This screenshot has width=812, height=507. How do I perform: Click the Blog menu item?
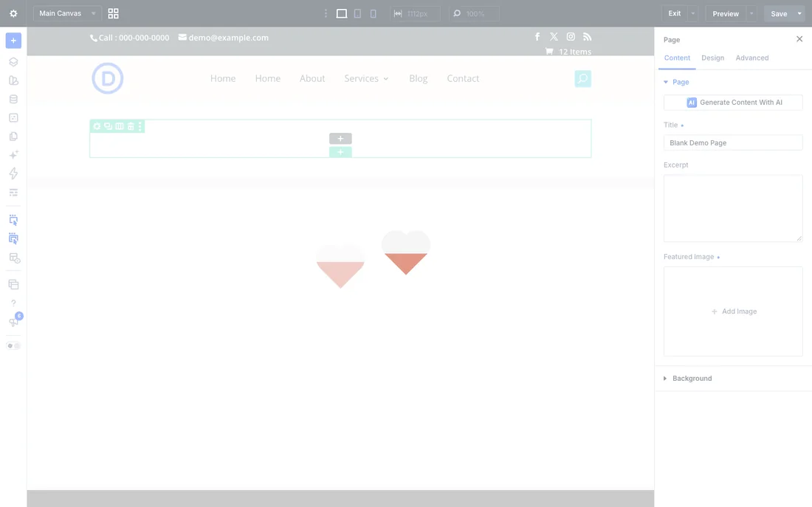(x=418, y=78)
